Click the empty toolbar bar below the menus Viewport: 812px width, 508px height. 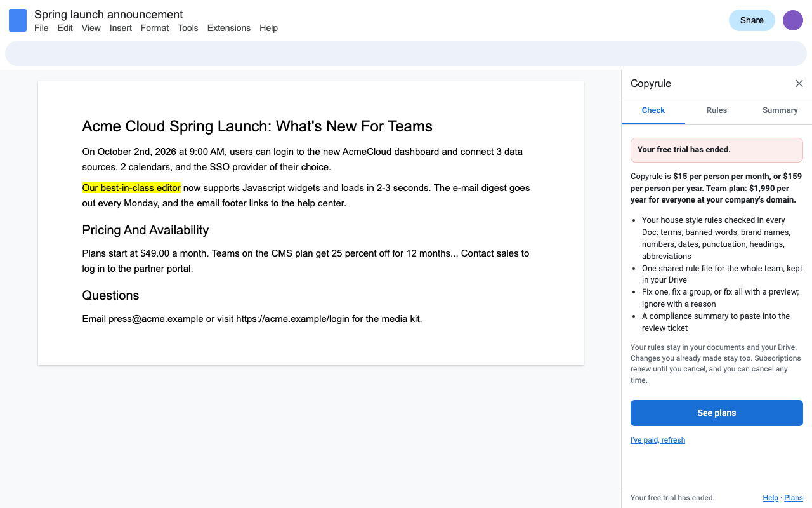pyautogui.click(x=406, y=53)
